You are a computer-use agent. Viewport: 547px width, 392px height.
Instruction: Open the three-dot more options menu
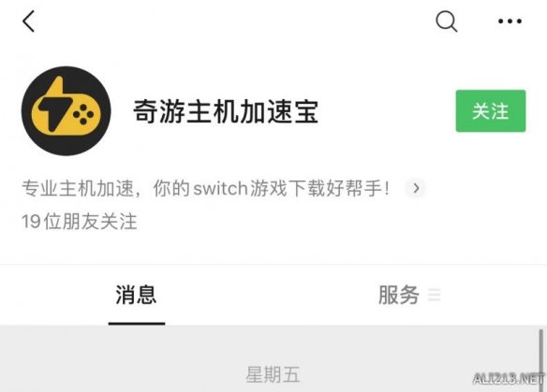pyautogui.click(x=510, y=22)
